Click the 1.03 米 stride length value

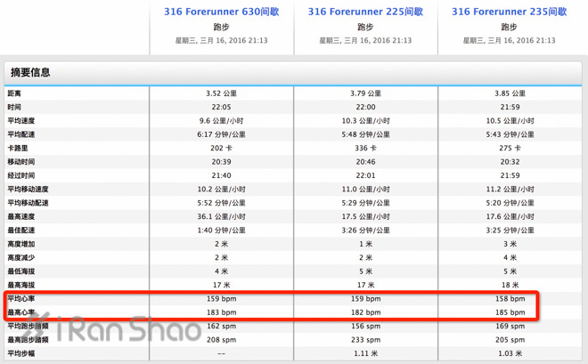[x=510, y=353]
